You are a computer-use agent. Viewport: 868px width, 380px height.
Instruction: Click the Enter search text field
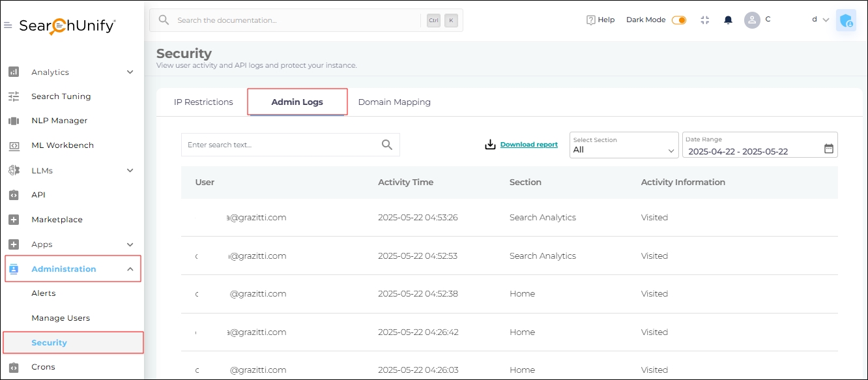pos(280,145)
